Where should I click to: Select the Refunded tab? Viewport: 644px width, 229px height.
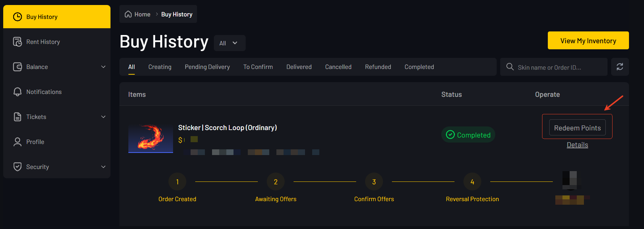tap(378, 67)
